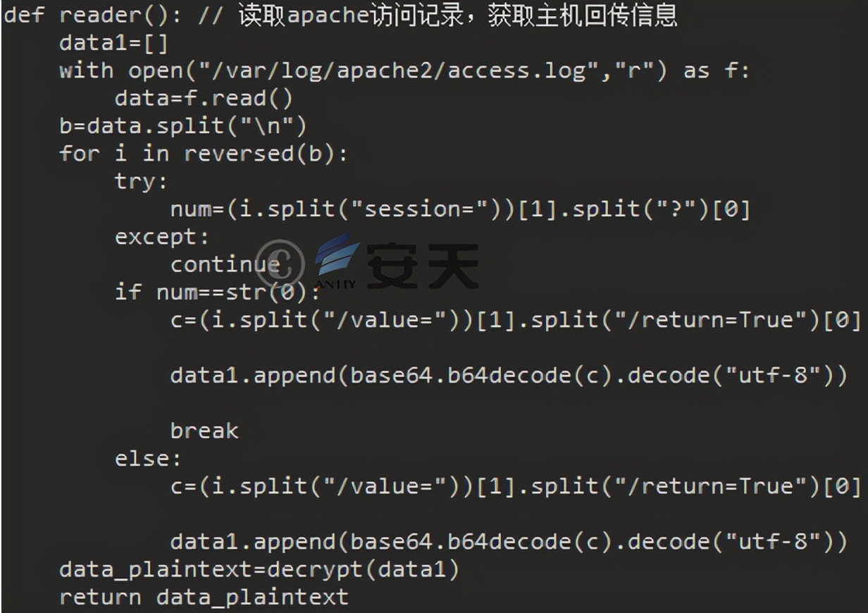This screenshot has height=613, width=868.
Task: Click the "break" statement
Action: click(204, 430)
